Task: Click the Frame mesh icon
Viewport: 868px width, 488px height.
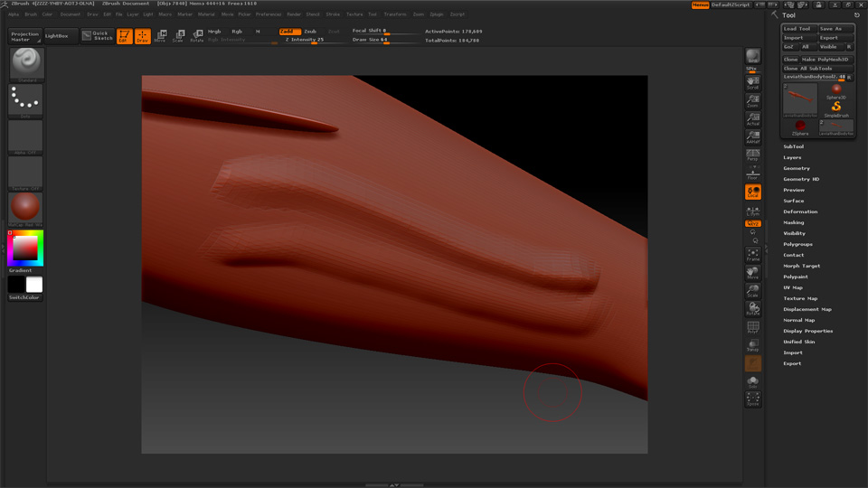Action: 753,255
